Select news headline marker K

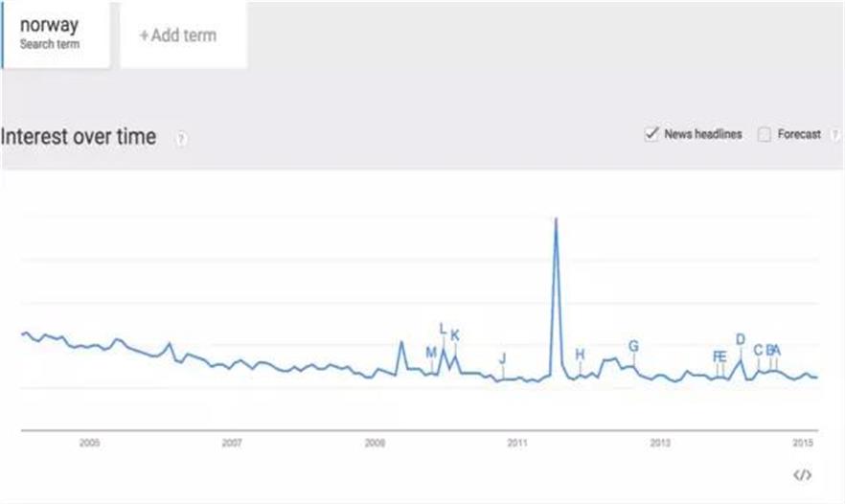tap(455, 335)
